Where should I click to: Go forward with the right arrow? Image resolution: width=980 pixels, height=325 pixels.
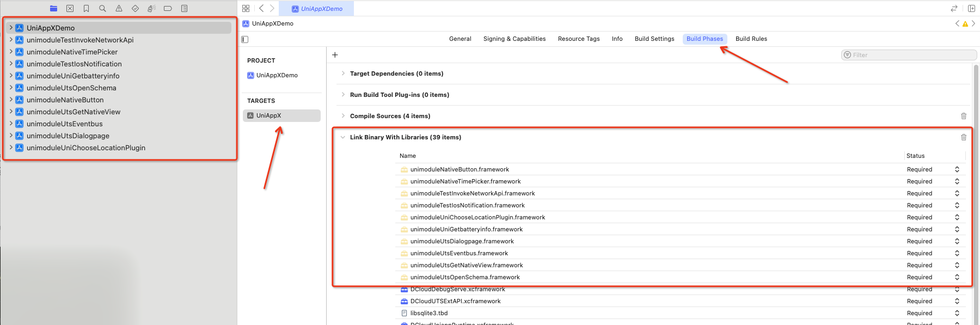pos(272,8)
